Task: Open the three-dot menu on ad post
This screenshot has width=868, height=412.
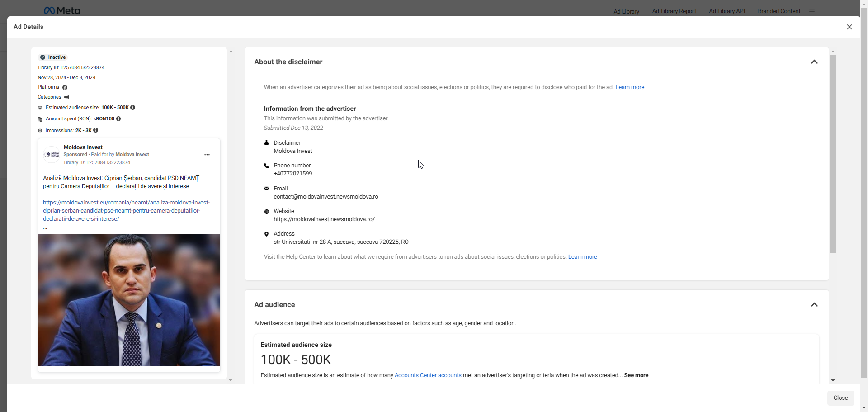Action: tap(207, 155)
